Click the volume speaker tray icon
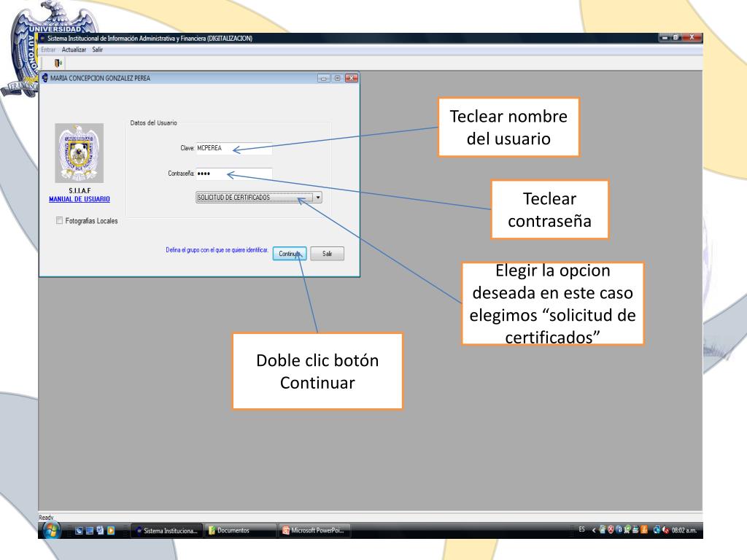747x560 pixels. 665,530
